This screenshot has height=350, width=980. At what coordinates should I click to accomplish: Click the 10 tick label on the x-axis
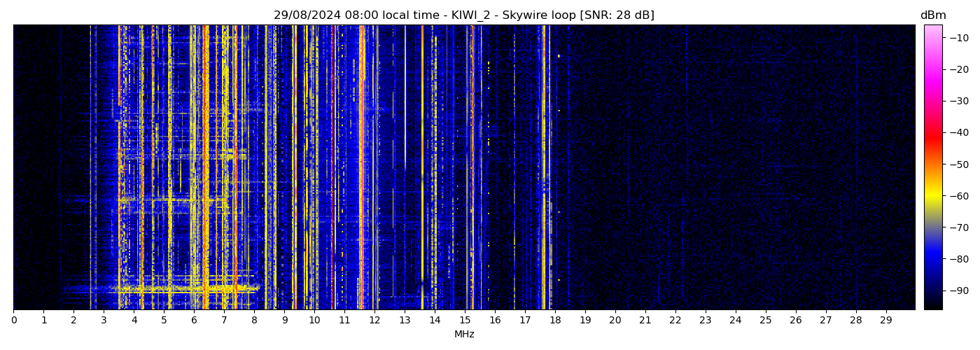tap(314, 320)
